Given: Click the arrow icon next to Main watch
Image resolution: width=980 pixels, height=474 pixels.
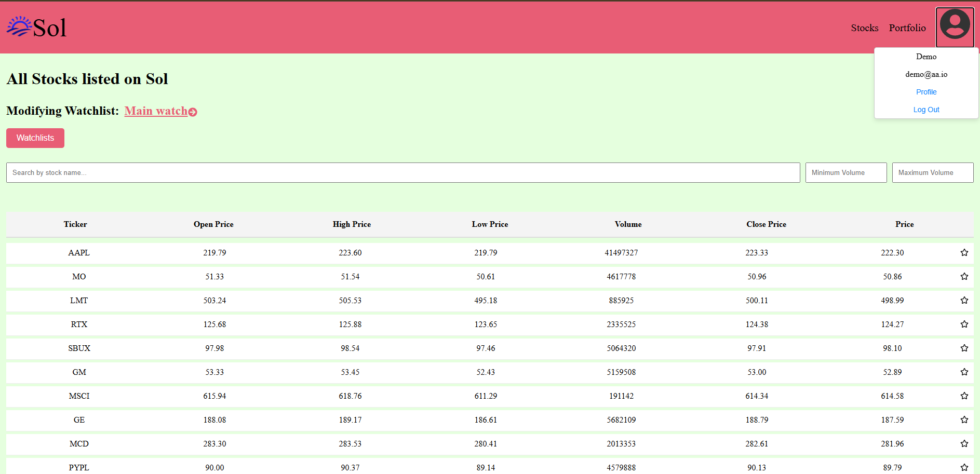Looking at the screenshot, I should [193, 112].
